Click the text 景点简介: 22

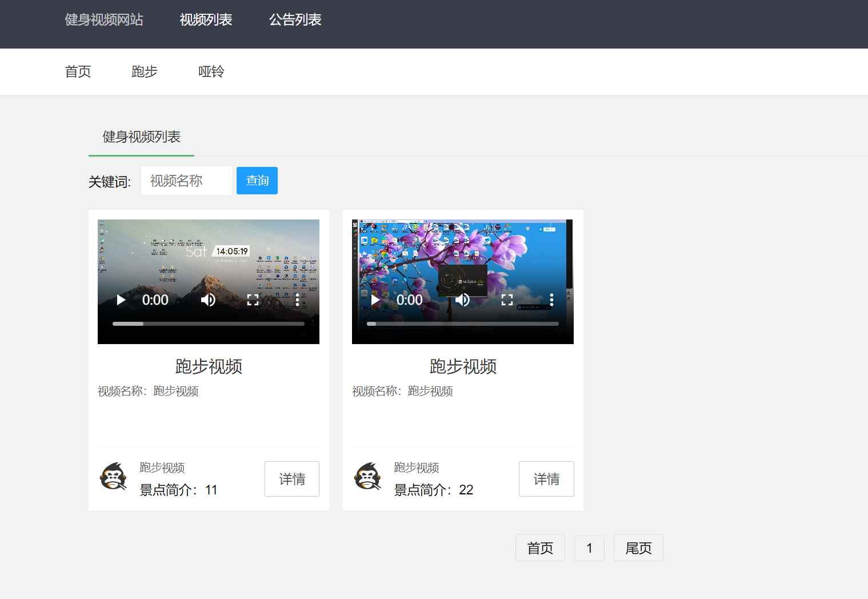tap(434, 490)
